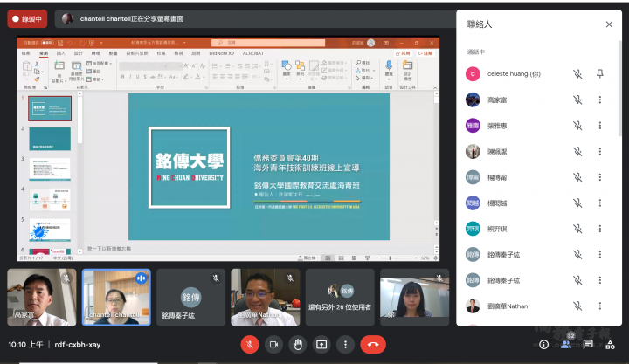The width and height of the screenshot is (629, 364).
Task: Toggle the Meet microphone mute button
Action: [x=250, y=344]
